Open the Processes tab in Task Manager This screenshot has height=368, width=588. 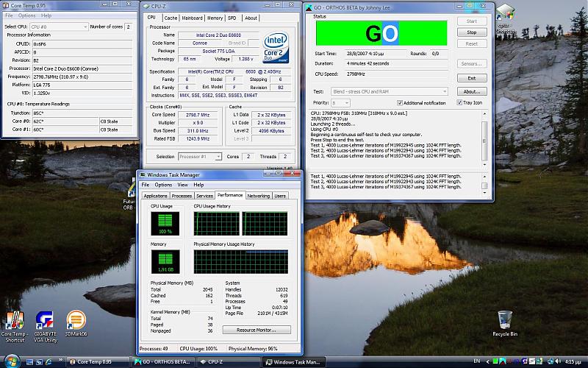click(182, 196)
